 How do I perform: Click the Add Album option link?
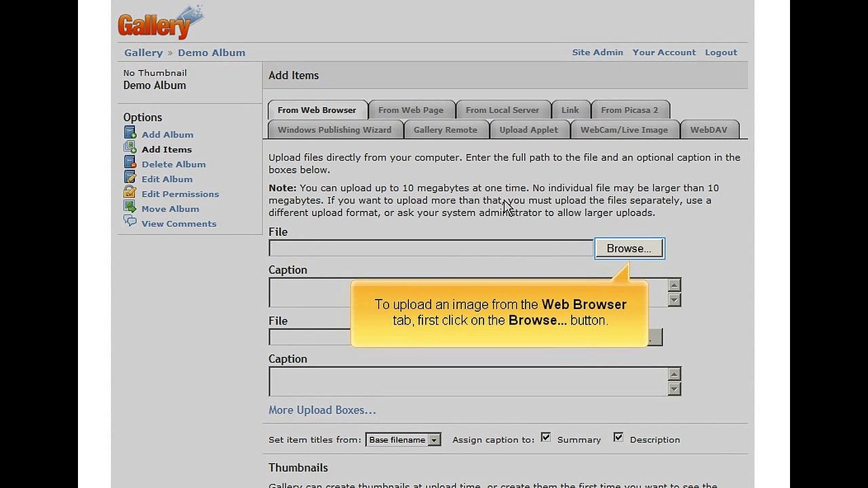(167, 134)
